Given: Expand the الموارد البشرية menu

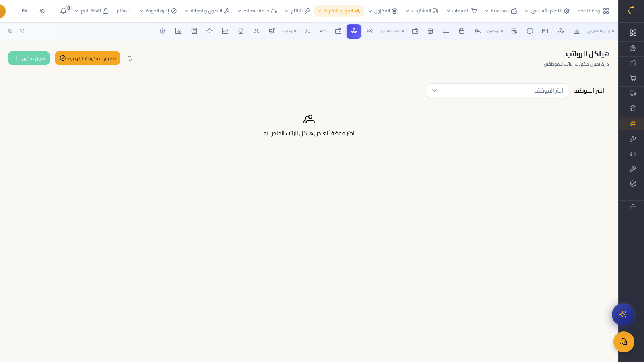Looking at the screenshot, I should (339, 11).
